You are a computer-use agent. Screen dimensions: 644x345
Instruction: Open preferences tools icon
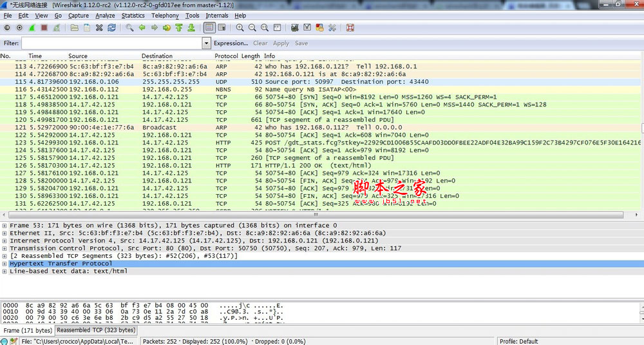click(332, 28)
